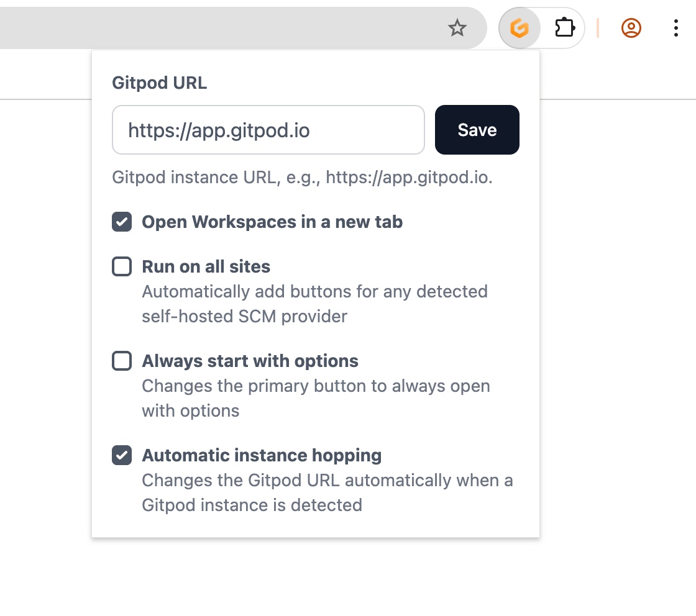The image size is (696, 616).
Task: Click the 'Open Workspaces in a new tab' label
Action: [x=272, y=222]
